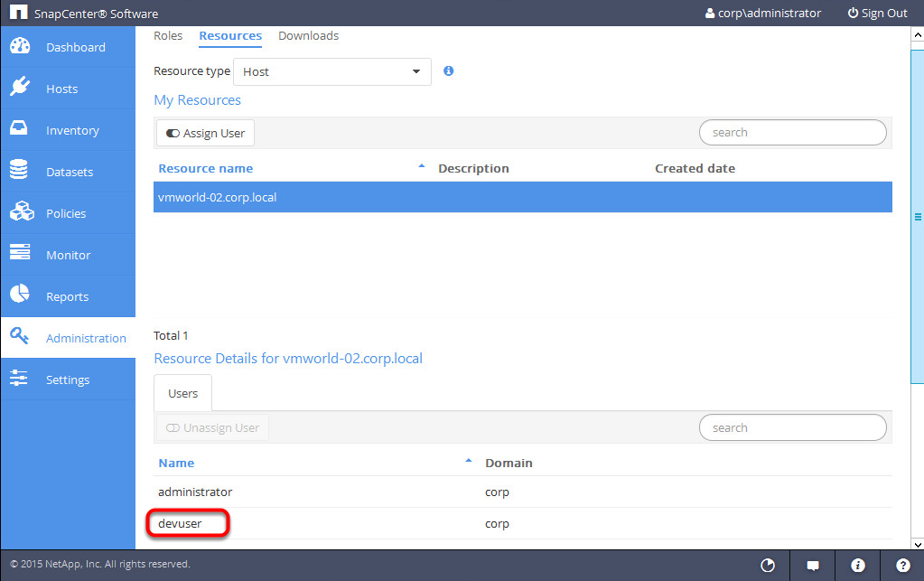Open the Inventory section
The image size is (924, 581).
(69, 130)
